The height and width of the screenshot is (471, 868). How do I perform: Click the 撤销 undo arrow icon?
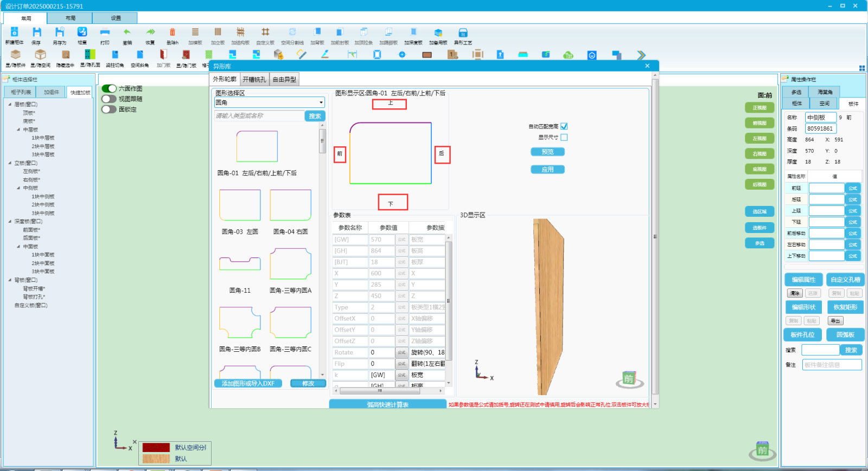point(127,33)
